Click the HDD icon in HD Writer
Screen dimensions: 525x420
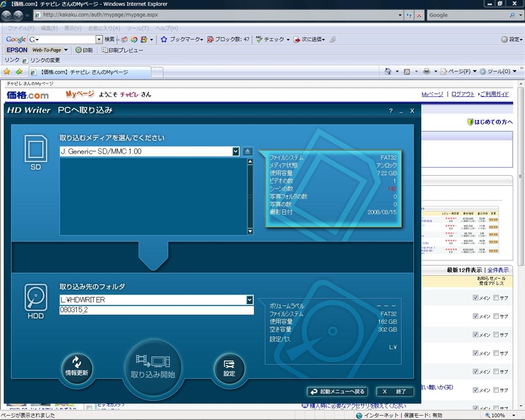tap(35, 298)
